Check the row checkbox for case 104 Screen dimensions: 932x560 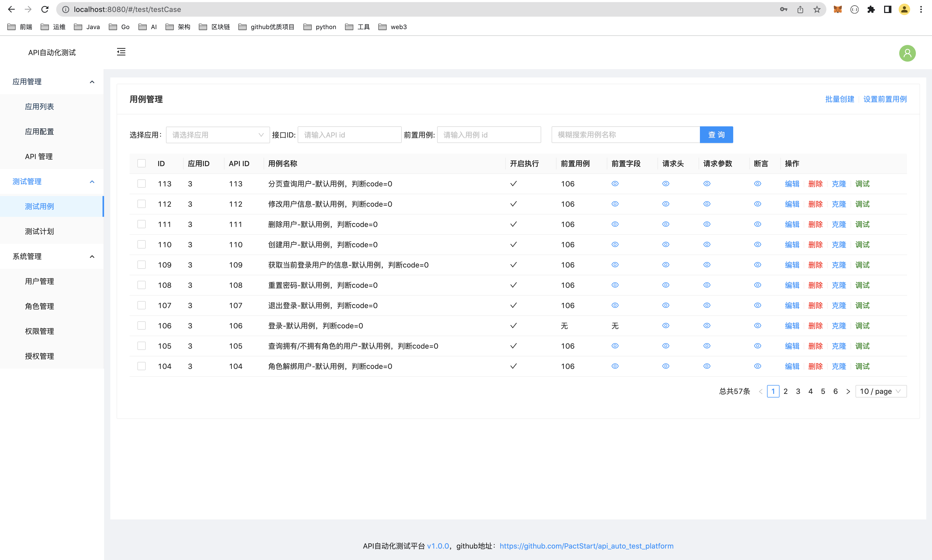[x=141, y=366]
